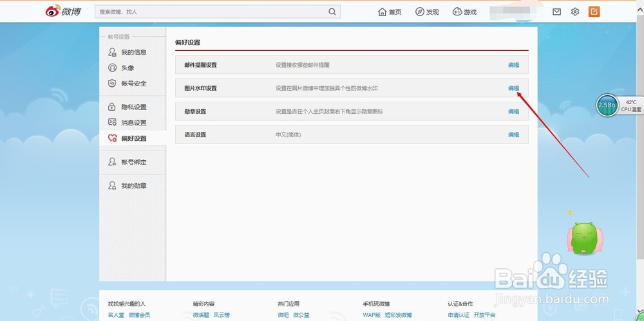
Task: Click the 偏好设置 page heading
Action: pyautogui.click(x=187, y=42)
